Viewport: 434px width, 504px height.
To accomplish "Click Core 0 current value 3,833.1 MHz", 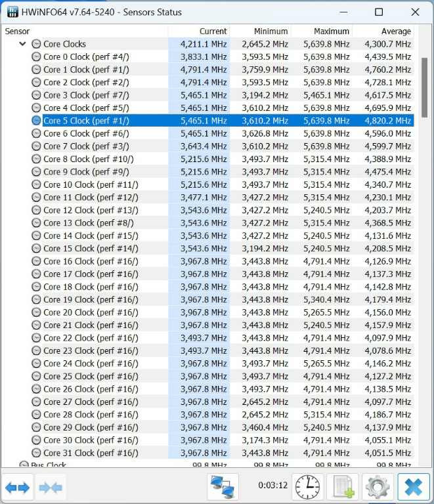I will pyautogui.click(x=204, y=57).
